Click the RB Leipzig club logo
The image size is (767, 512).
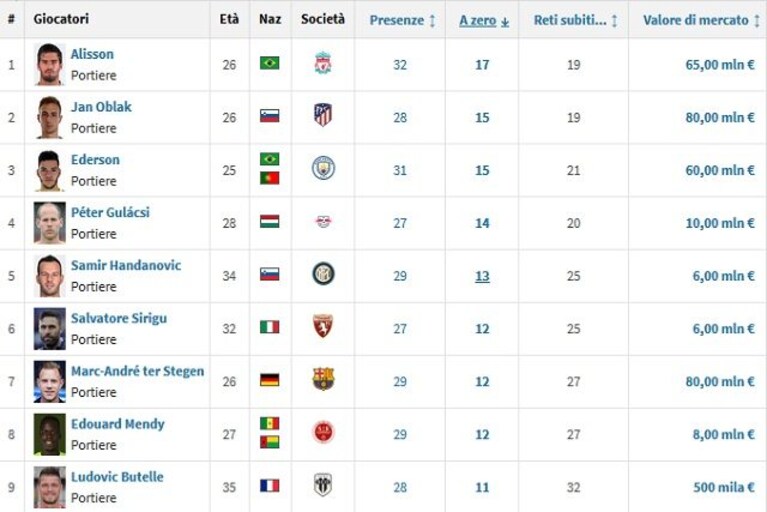pyautogui.click(x=323, y=222)
